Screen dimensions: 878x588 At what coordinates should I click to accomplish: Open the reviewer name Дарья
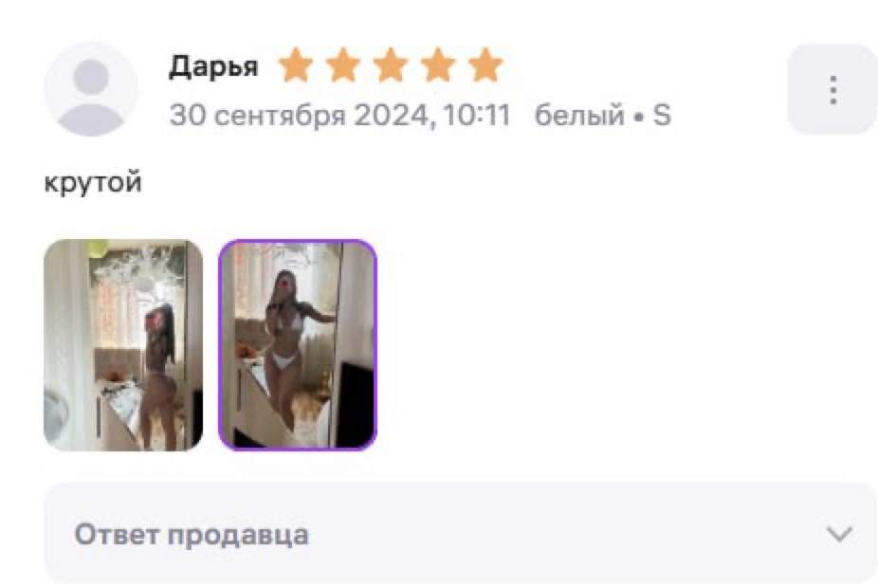pyautogui.click(x=213, y=66)
